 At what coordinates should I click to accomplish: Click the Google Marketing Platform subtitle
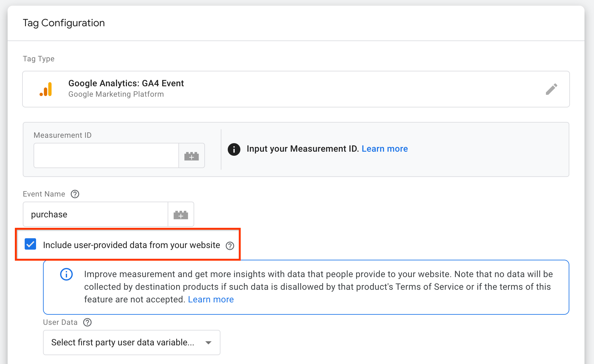pyautogui.click(x=116, y=94)
